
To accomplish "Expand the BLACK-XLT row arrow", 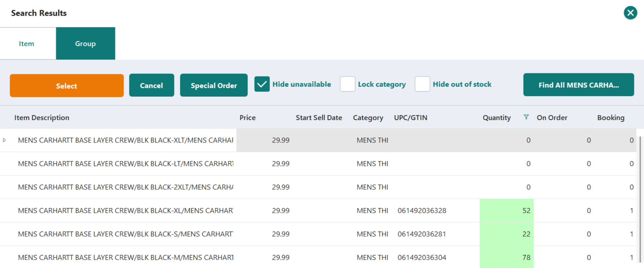I will pos(4,140).
